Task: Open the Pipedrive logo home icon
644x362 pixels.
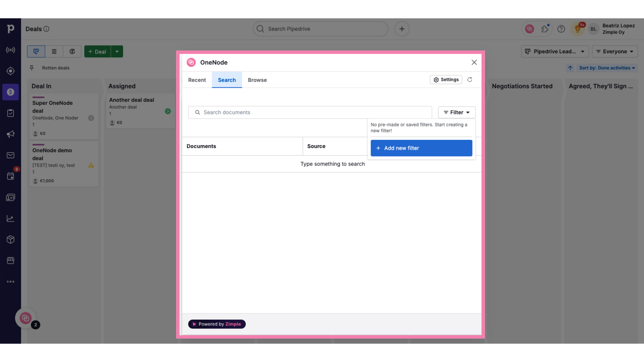Action: point(10,29)
